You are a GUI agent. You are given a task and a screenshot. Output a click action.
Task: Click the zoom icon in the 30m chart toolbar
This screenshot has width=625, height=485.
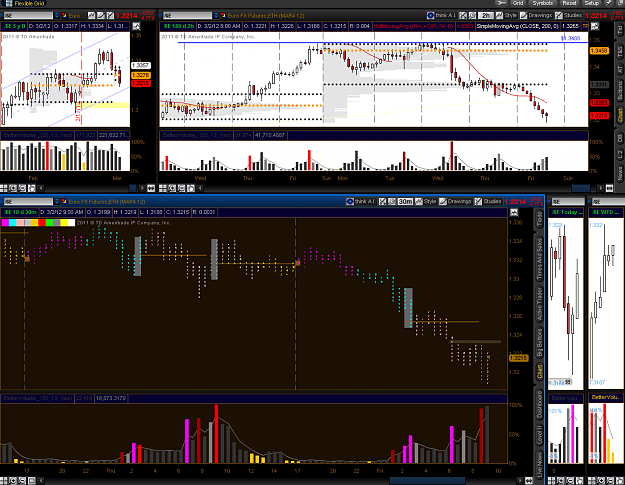point(391,202)
